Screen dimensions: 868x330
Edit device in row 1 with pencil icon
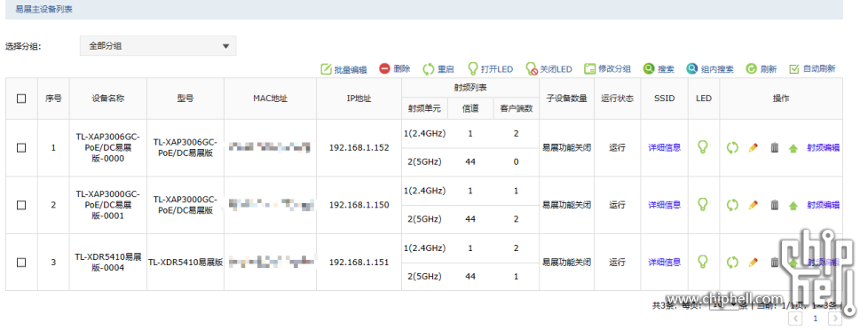click(753, 148)
